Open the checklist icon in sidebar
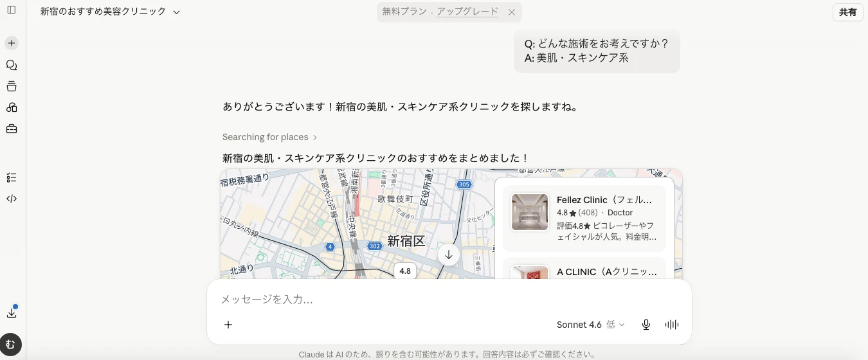868x360 pixels. (12, 177)
